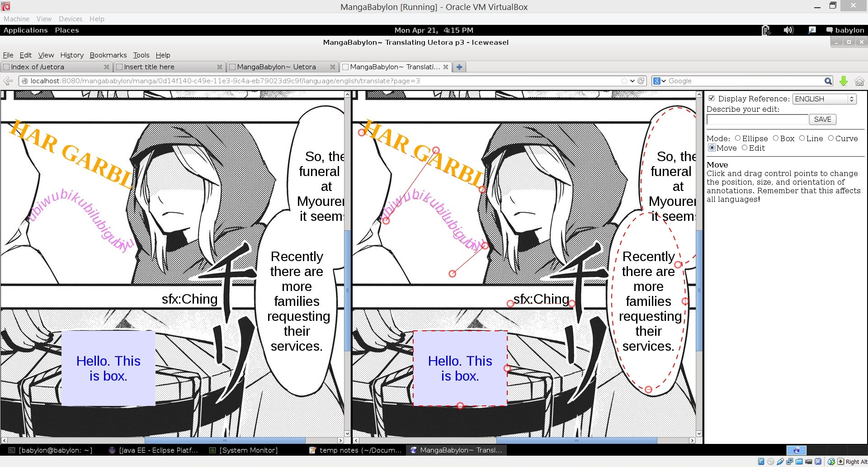Click the right pane scroll-down arrow

click(699, 434)
